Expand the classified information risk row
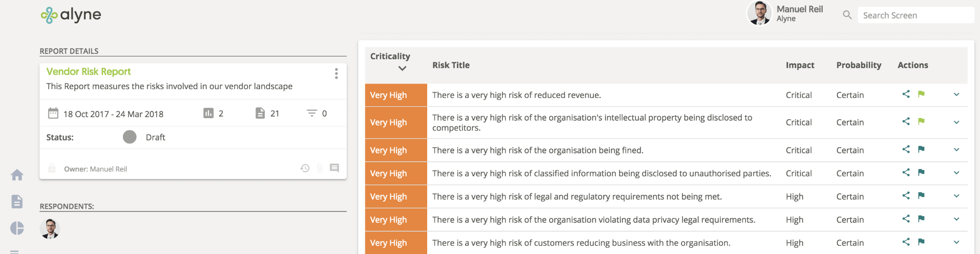The image size is (980, 254). point(956,173)
